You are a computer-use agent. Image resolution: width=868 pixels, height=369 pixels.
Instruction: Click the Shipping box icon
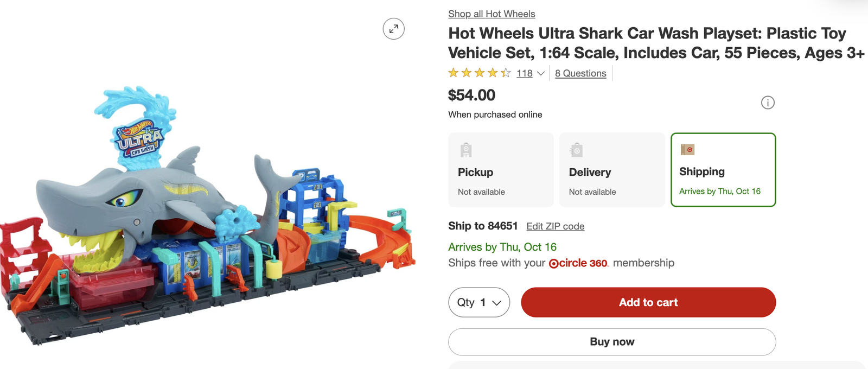pyautogui.click(x=687, y=150)
